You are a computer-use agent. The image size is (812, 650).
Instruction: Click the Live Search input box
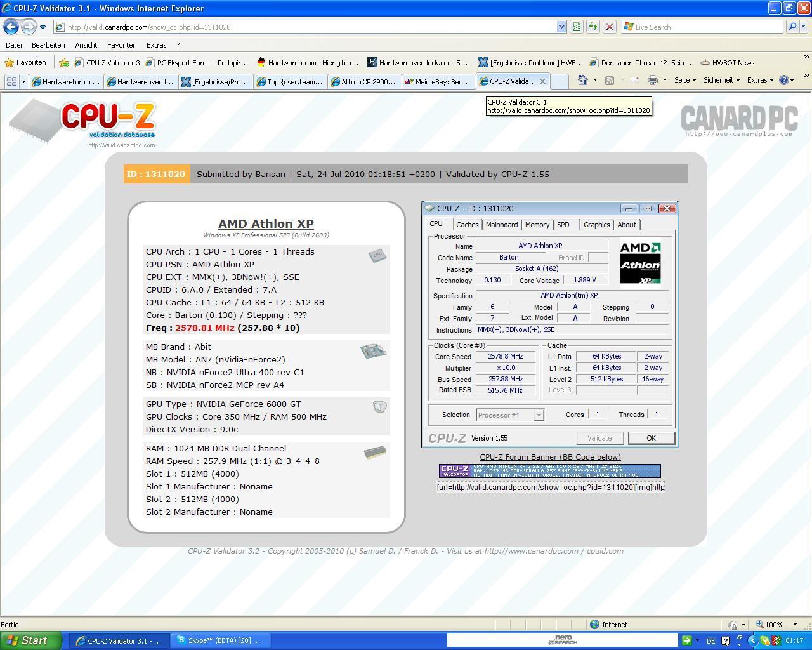(x=702, y=27)
